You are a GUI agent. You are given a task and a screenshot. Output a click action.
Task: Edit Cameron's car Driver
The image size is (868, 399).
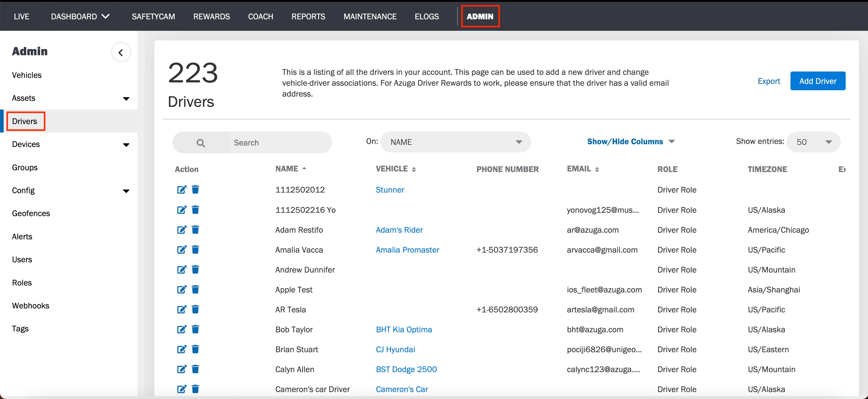coord(182,389)
